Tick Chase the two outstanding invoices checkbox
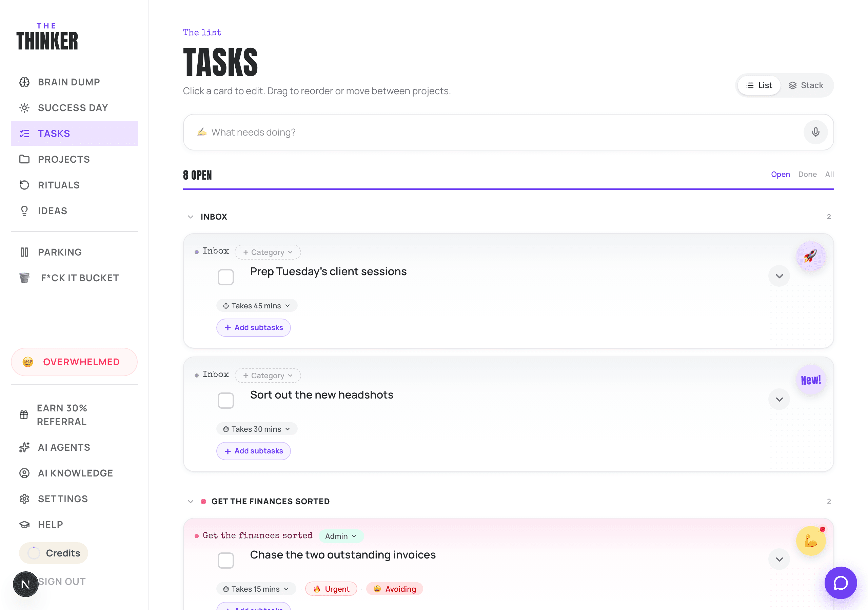The height and width of the screenshot is (610, 868). point(226,560)
